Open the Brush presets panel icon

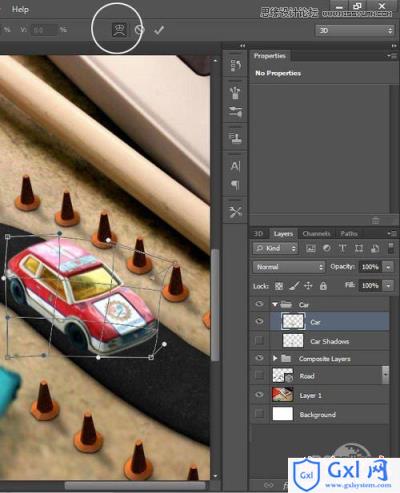coord(235,92)
